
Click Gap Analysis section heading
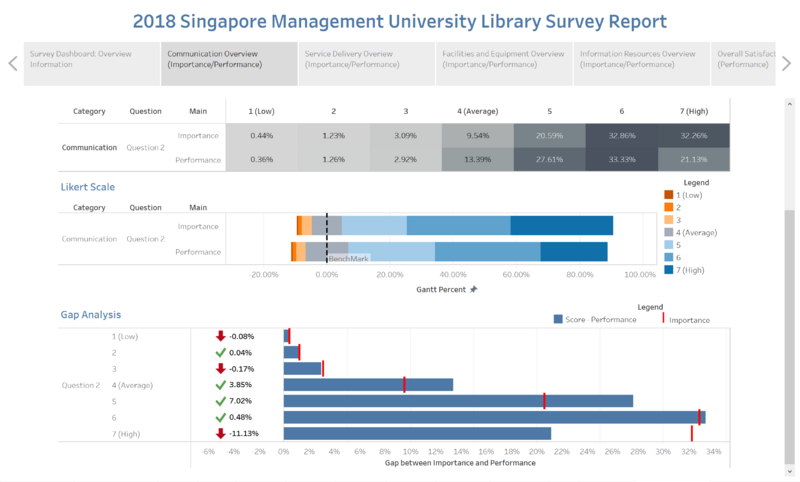click(91, 314)
